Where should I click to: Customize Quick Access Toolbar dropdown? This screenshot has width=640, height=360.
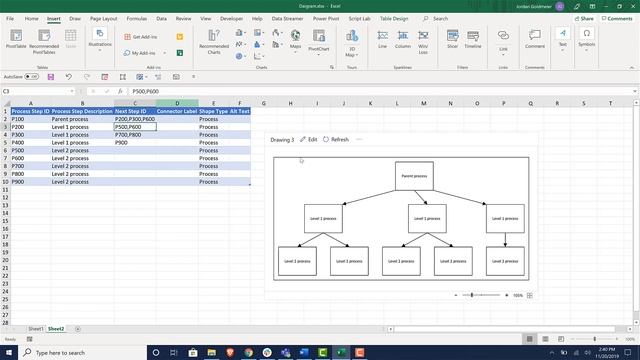[x=193, y=77]
